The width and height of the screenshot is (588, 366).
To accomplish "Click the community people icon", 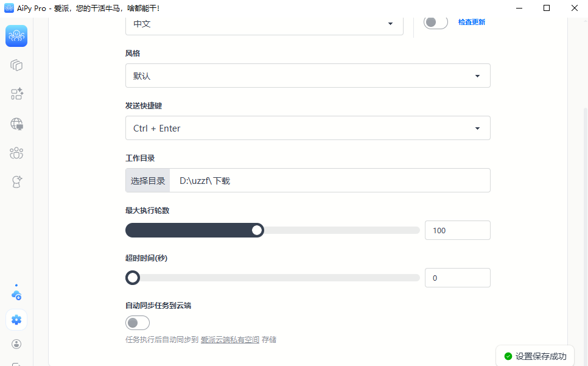I will tap(16, 153).
